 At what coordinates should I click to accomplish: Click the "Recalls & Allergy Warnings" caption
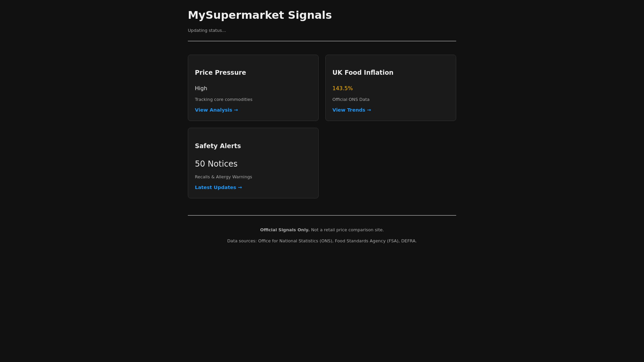[223, 177]
